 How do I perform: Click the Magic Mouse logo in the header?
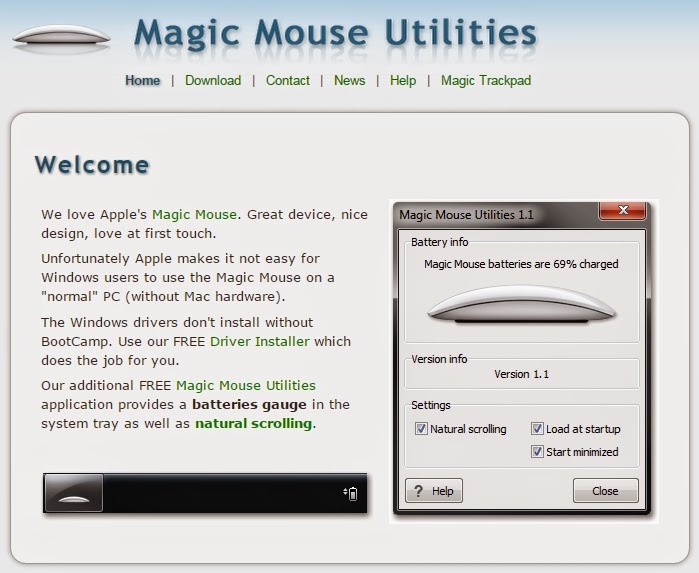tap(61, 37)
